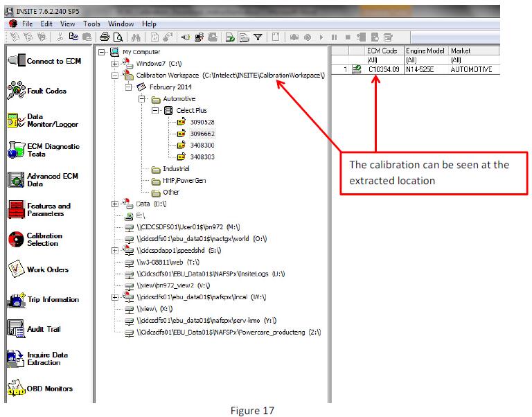532x417 pixels.
Task: Click the funnel filter toolbar icon
Action: (x=258, y=37)
